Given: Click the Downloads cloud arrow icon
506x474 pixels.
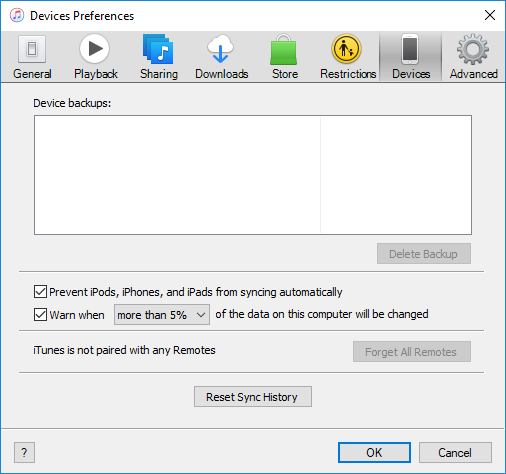Looking at the screenshot, I should (x=220, y=49).
